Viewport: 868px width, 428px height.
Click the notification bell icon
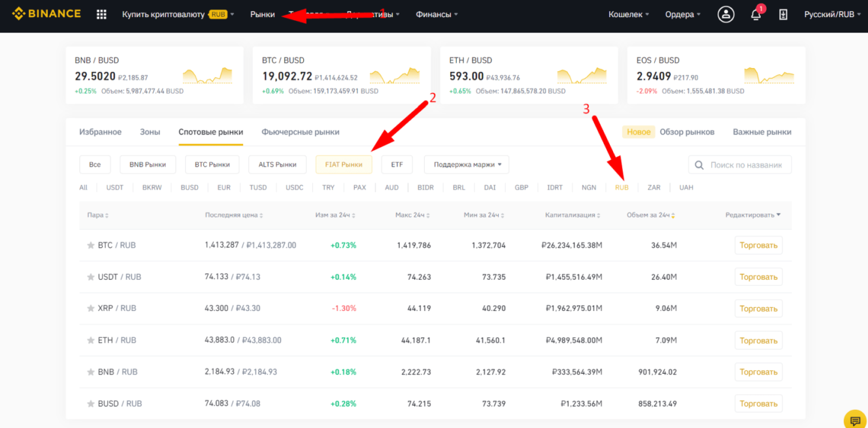[755, 14]
